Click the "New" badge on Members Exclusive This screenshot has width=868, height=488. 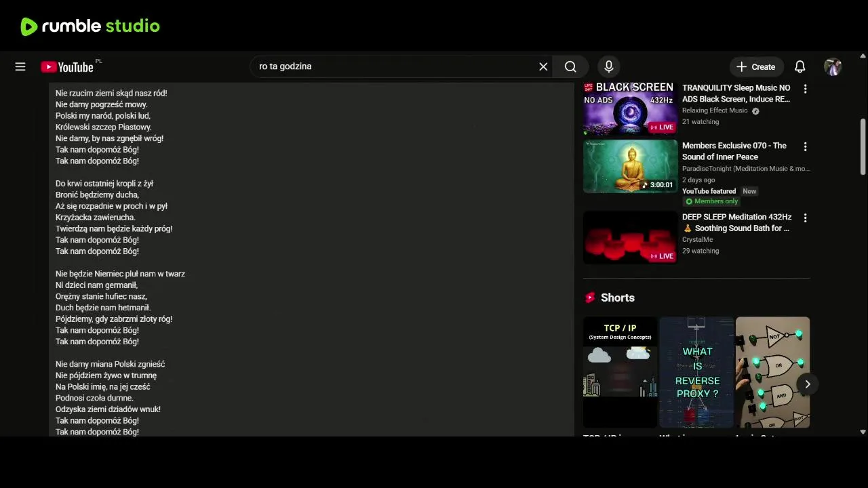pos(749,191)
